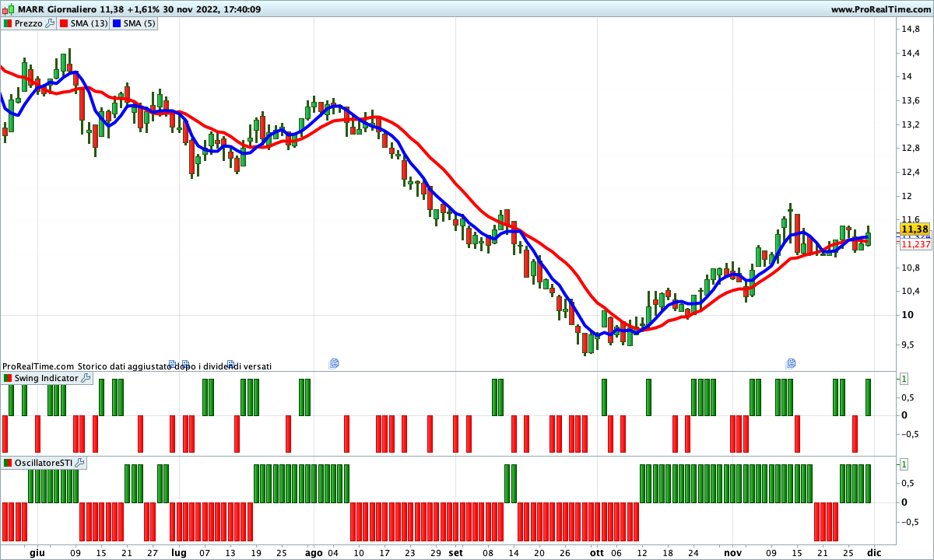Click the OscillatoreSTI value box showing 1
Viewport: 934px width, 560px height.
click(x=904, y=464)
